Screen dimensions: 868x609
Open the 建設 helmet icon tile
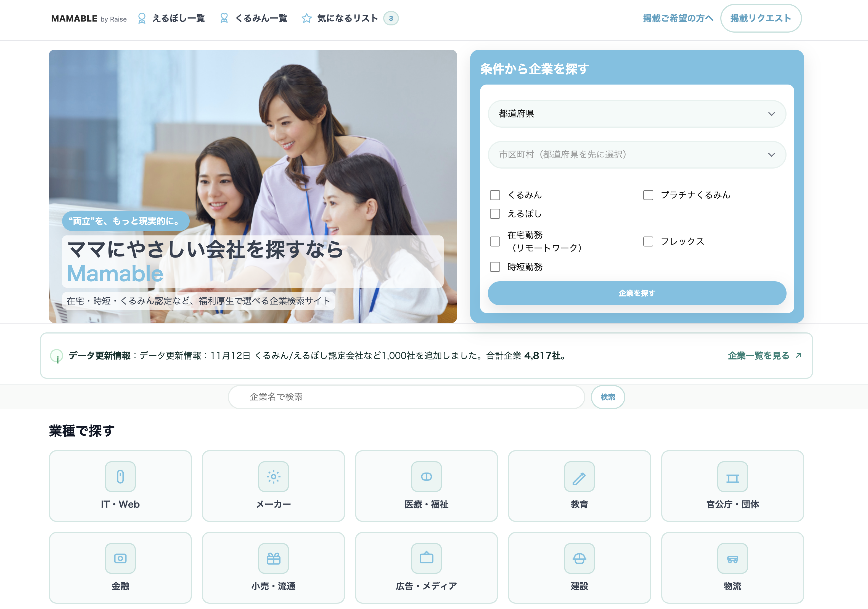(579, 558)
